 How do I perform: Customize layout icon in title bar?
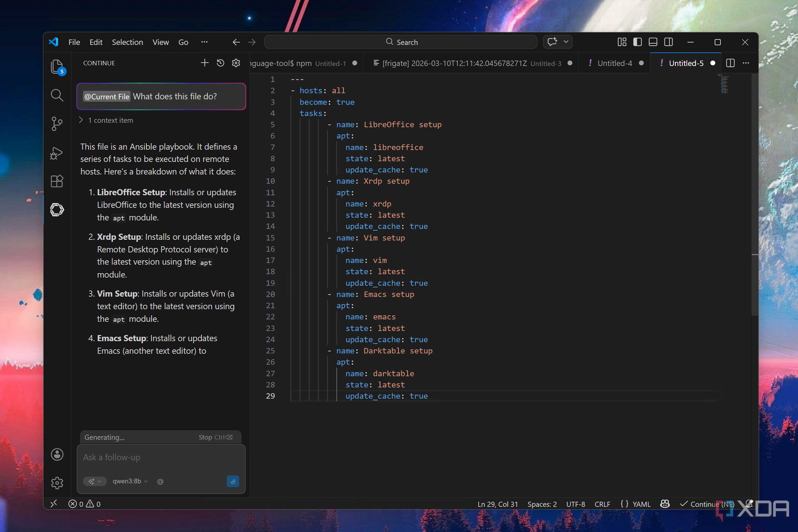[x=622, y=42]
